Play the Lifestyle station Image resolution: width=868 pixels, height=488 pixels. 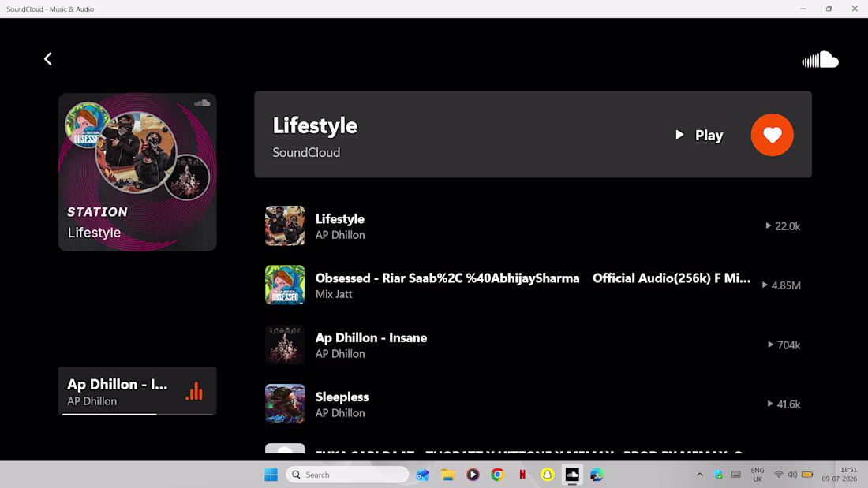(699, 135)
